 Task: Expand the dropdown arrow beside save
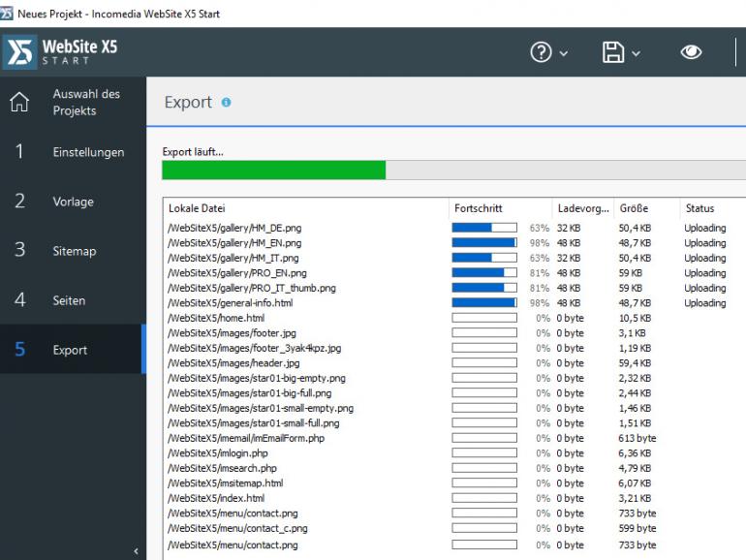point(637,53)
